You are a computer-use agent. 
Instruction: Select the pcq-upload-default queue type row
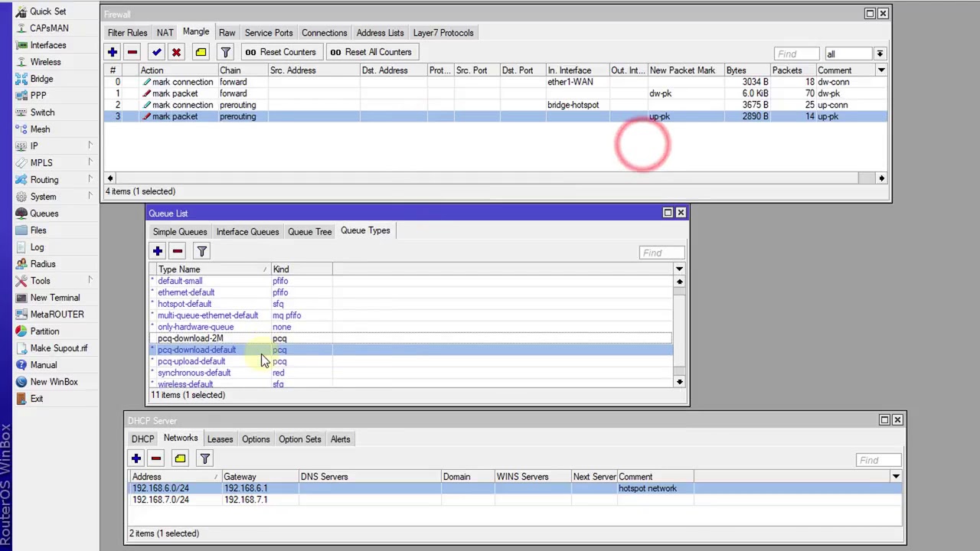click(x=410, y=361)
